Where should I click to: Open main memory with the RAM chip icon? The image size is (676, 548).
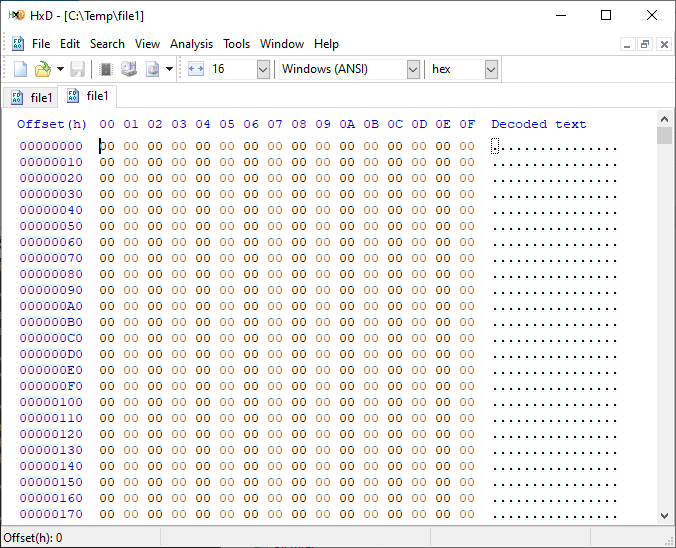tap(106, 69)
